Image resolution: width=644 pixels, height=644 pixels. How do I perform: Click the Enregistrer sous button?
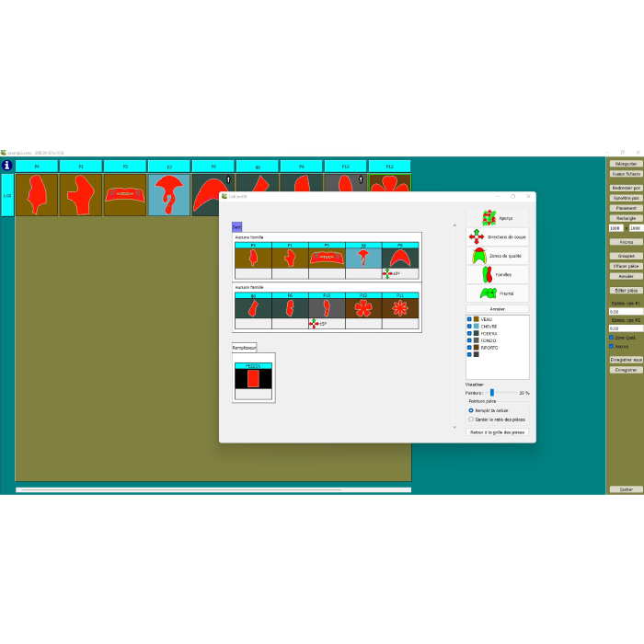pos(626,360)
